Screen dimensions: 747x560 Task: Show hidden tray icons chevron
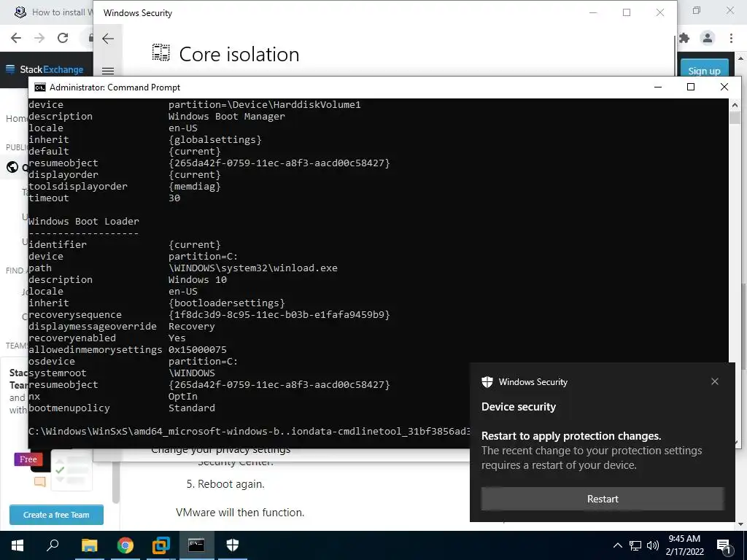point(617,545)
